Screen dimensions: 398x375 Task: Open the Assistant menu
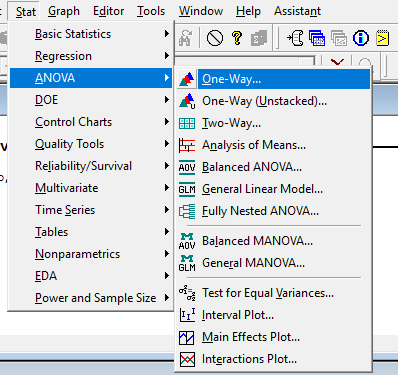click(x=297, y=11)
